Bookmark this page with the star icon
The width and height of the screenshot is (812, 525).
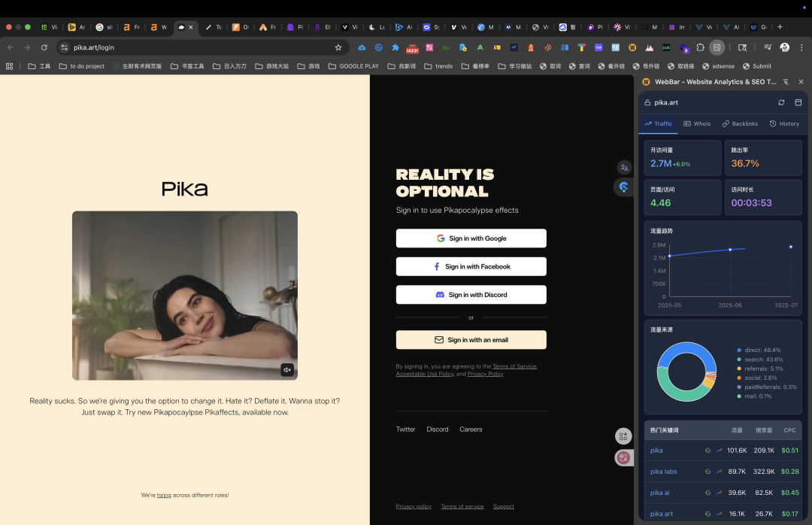pos(338,47)
